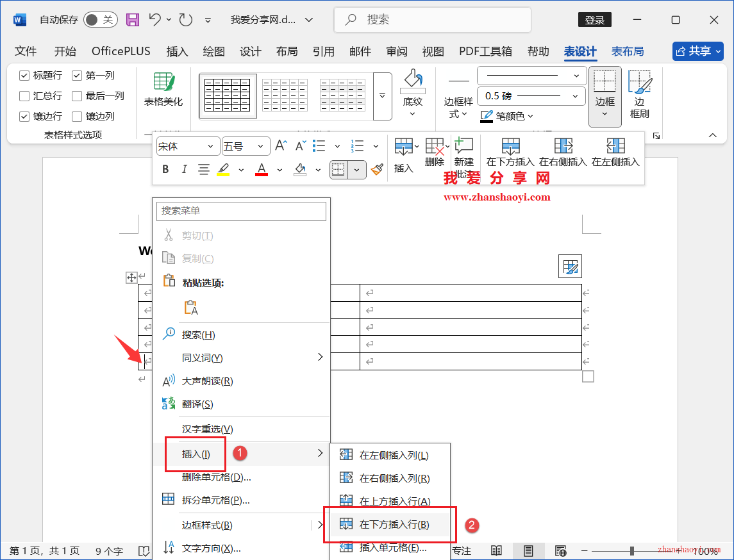Click the bullet list icon
The height and width of the screenshot is (560, 734).
click(319, 146)
